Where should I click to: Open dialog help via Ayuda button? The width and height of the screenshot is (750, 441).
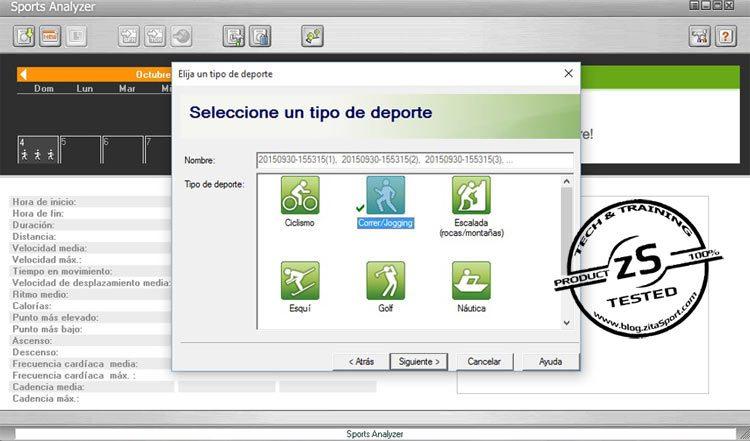550,362
